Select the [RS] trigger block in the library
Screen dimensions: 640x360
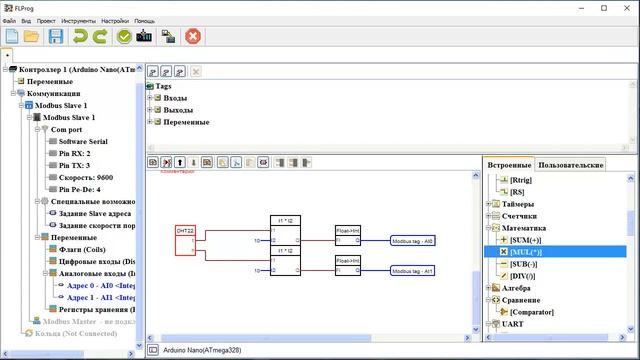517,192
